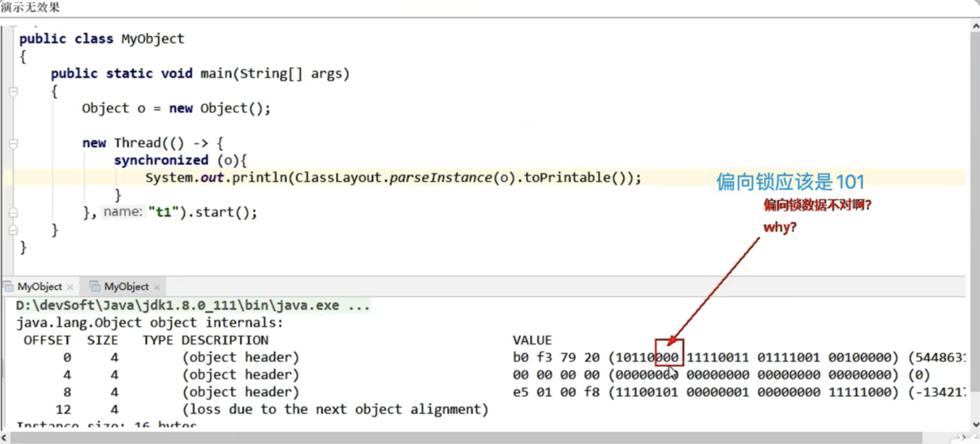Click the "t1" string literal
This screenshot has width=980, height=444.
pyautogui.click(x=163, y=212)
